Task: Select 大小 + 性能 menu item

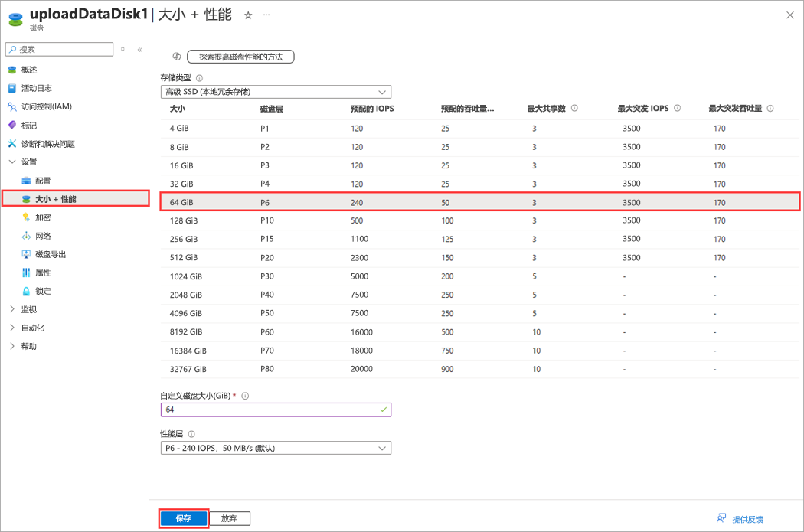Action: point(76,199)
